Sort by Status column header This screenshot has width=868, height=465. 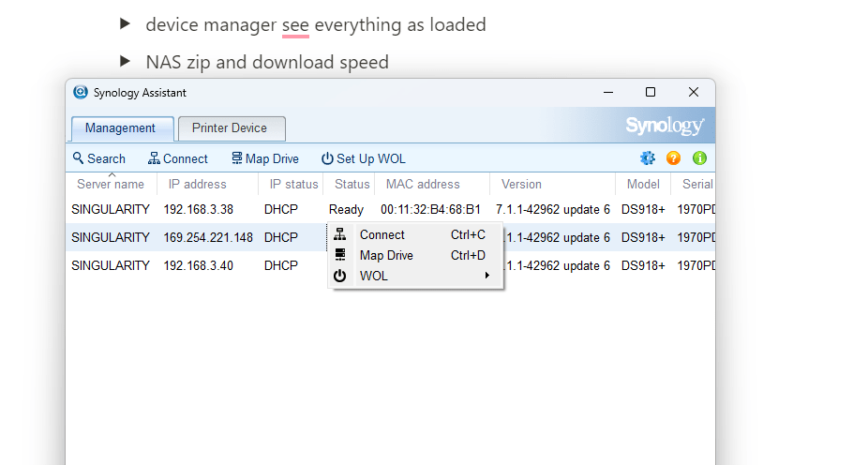coord(349,185)
